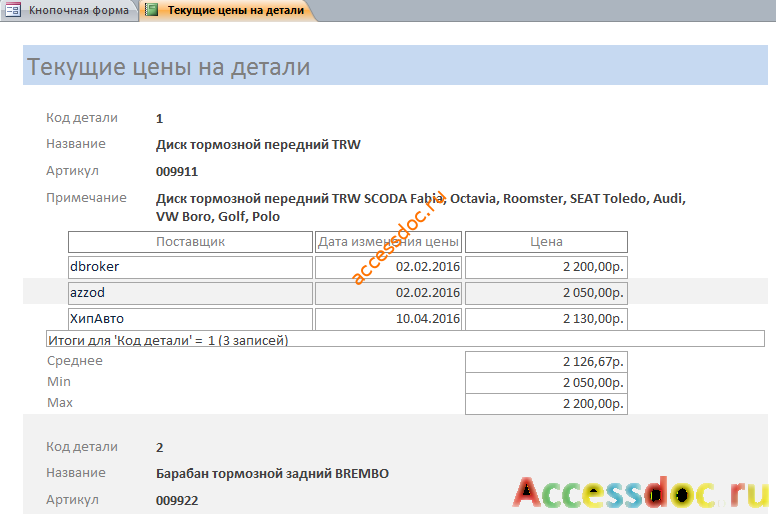
Task: Click the Артикул label for detail 2
Action: (72, 500)
